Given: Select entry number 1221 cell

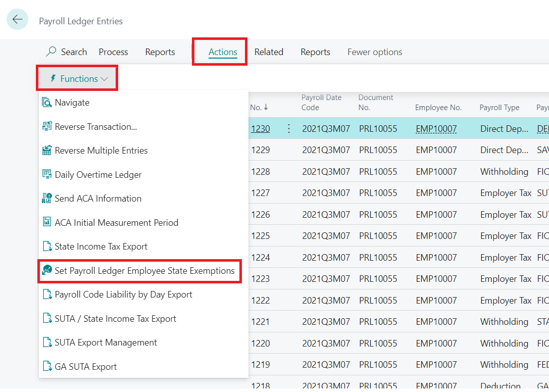Looking at the screenshot, I should coord(261,322).
